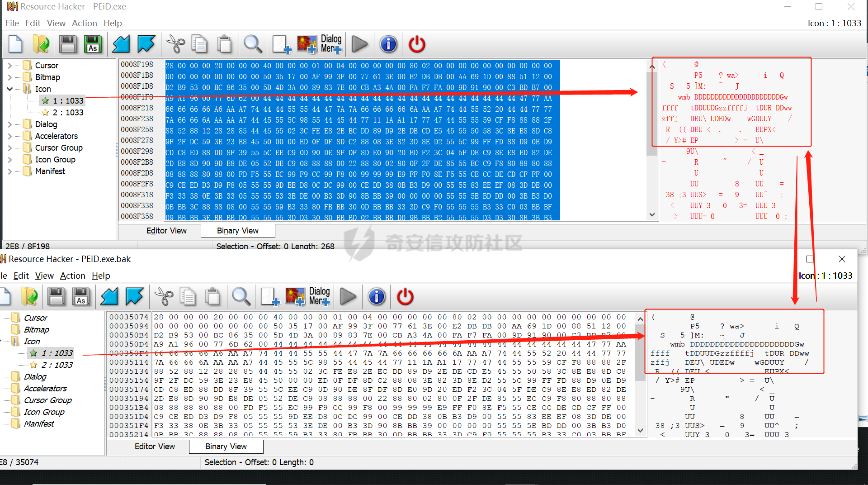Click Copy icon in PEiD.exe window
This screenshot has width=868, height=485.
coord(199,44)
